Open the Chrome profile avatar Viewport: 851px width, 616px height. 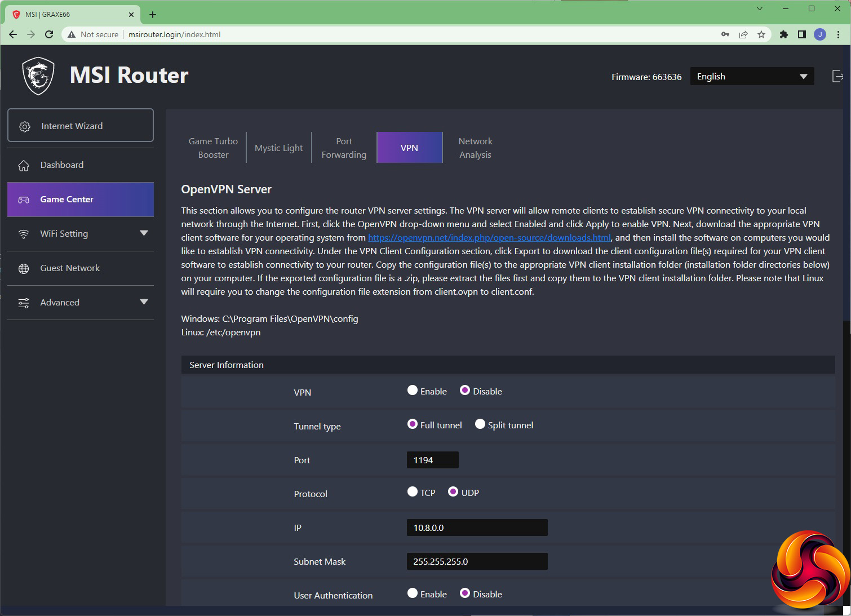(820, 34)
